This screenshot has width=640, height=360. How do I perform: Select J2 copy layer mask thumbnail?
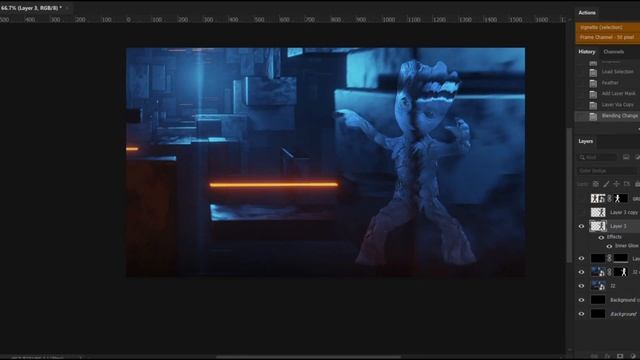pos(620,272)
